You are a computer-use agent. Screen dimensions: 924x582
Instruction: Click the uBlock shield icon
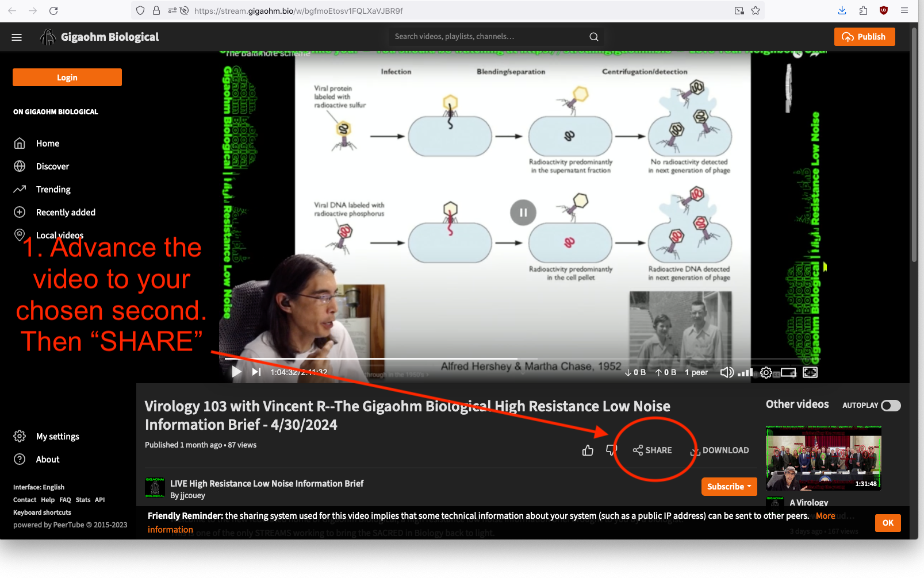[884, 10]
